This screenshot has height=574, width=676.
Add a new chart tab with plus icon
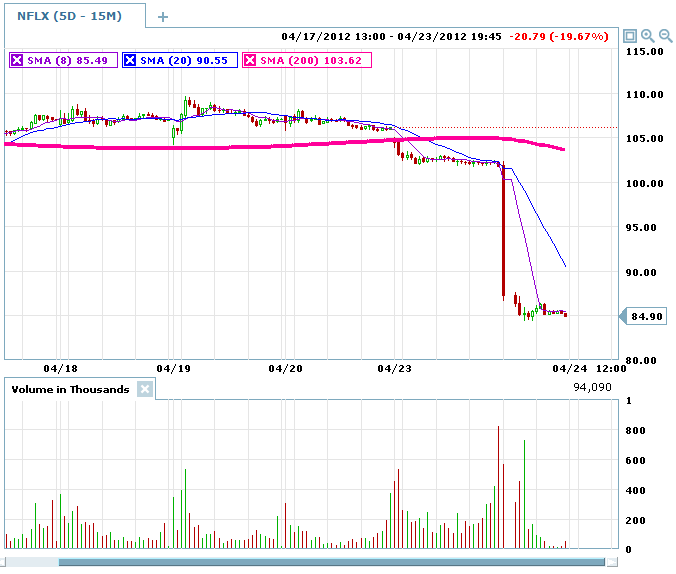[163, 17]
